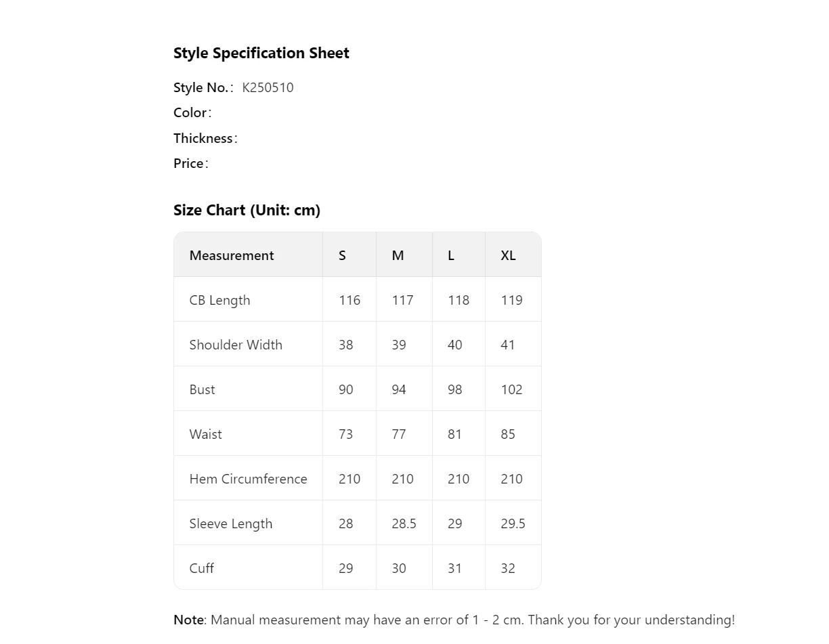Select the XL size column header
The width and height of the screenshot is (829, 644).
[x=508, y=256]
